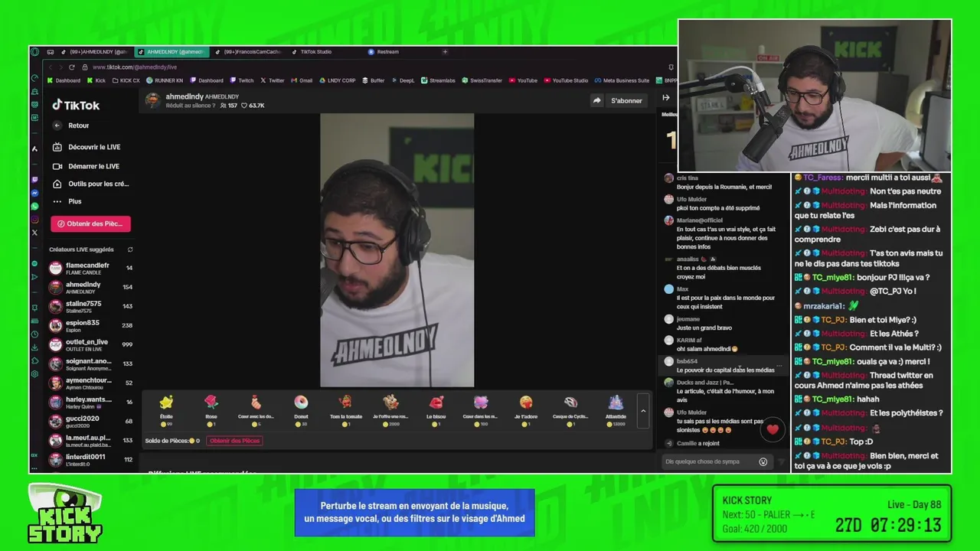Open outlet_en_live suggested creator
Image resolution: width=980 pixels, height=551 pixels.
(x=90, y=344)
